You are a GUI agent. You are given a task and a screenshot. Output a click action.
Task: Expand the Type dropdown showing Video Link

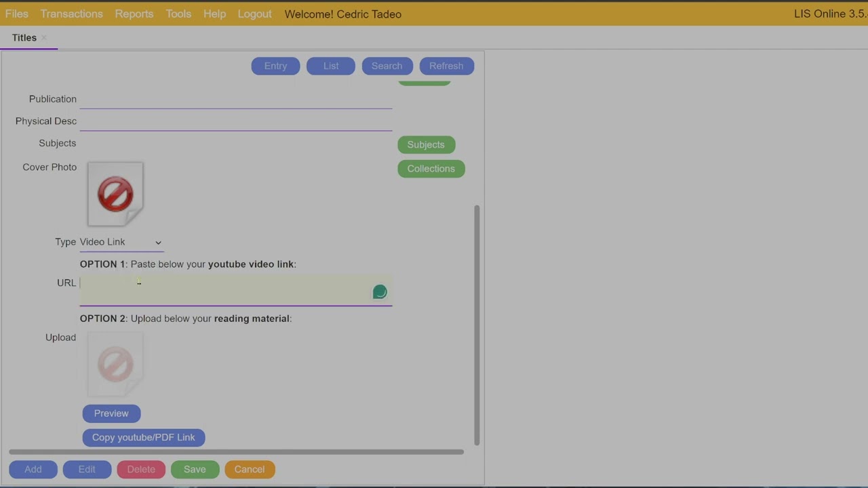point(121,242)
